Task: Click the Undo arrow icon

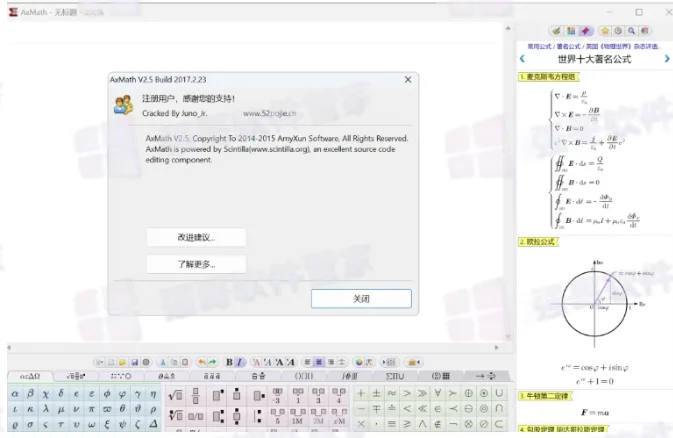Action: coord(202,362)
